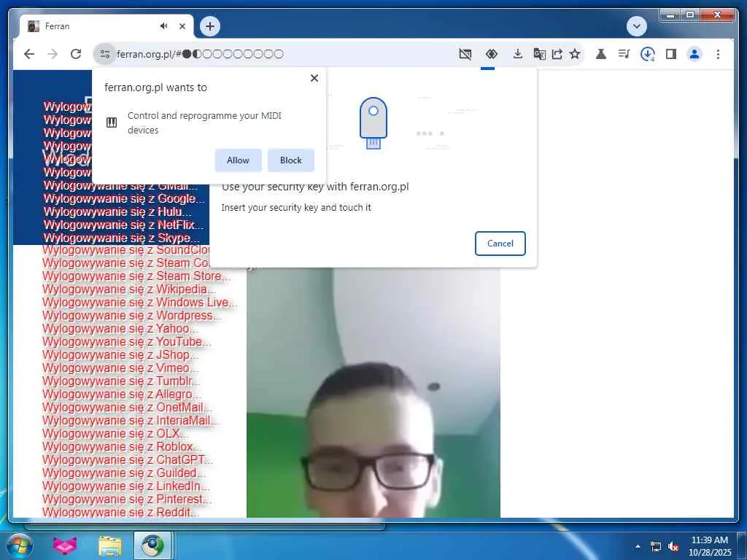Open the Windows Start menu
Viewport: 747px width, 560px height.
pyautogui.click(x=19, y=545)
